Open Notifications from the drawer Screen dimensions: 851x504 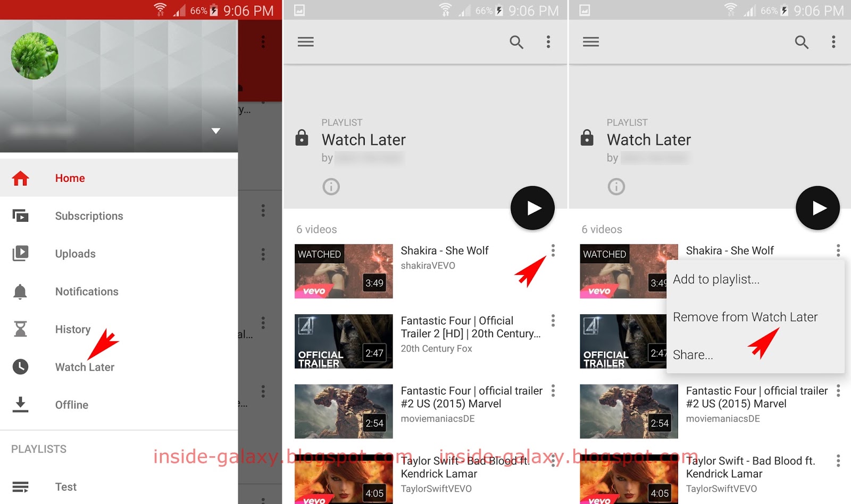(x=87, y=291)
